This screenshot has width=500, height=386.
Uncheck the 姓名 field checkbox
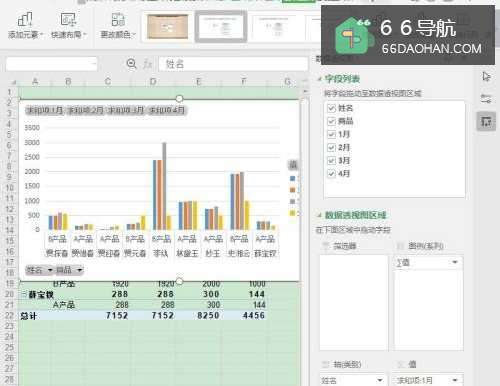coord(331,108)
